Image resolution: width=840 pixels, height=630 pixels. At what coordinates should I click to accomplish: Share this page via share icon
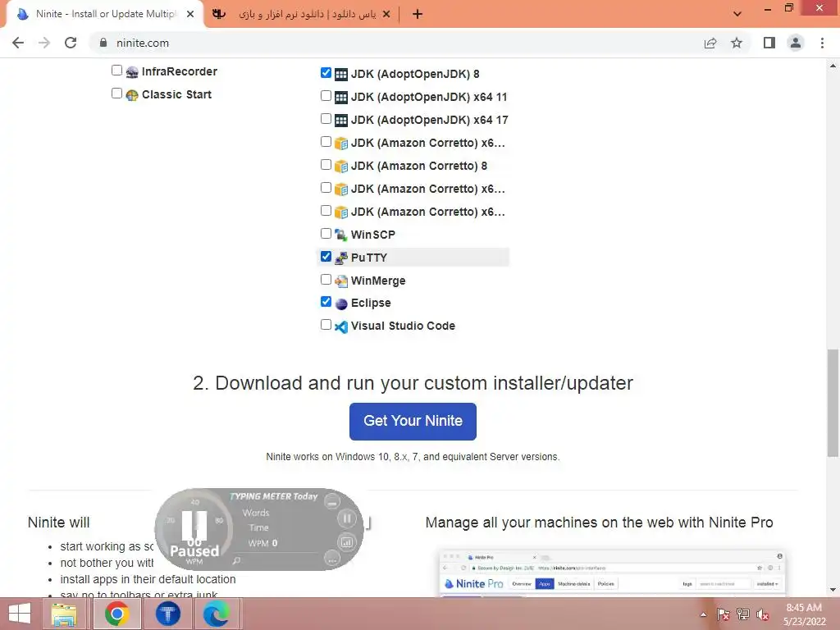coord(710,43)
